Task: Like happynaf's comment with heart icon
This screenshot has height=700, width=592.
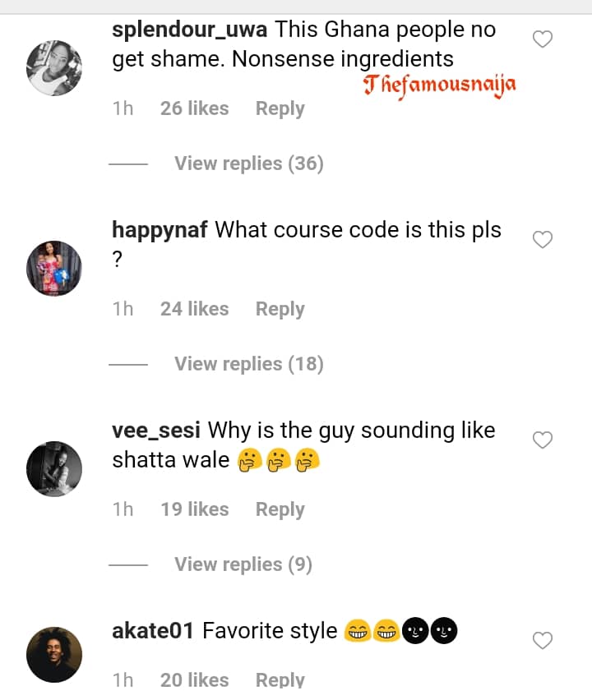Action: click(543, 239)
